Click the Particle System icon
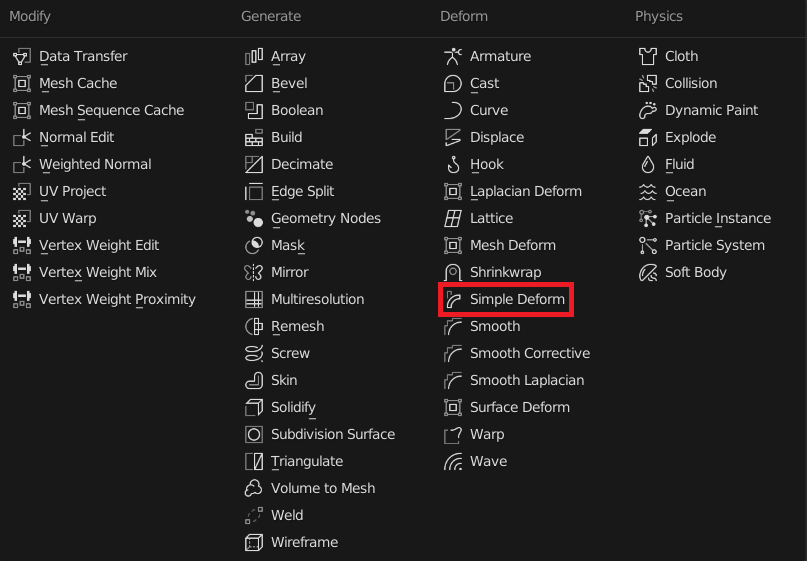The height and width of the screenshot is (561, 807). [648, 246]
